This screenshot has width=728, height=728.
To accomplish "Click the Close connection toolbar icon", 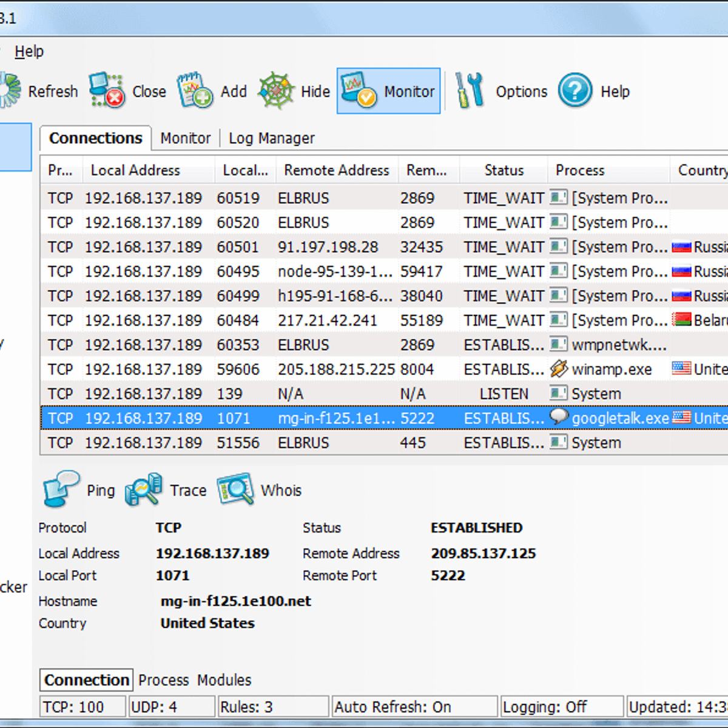I will point(107,91).
